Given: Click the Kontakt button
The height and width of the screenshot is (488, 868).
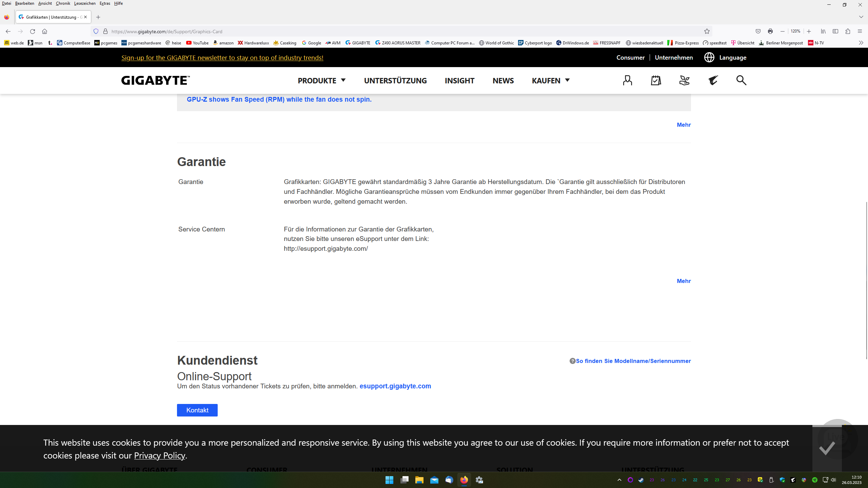Looking at the screenshot, I should point(197,410).
